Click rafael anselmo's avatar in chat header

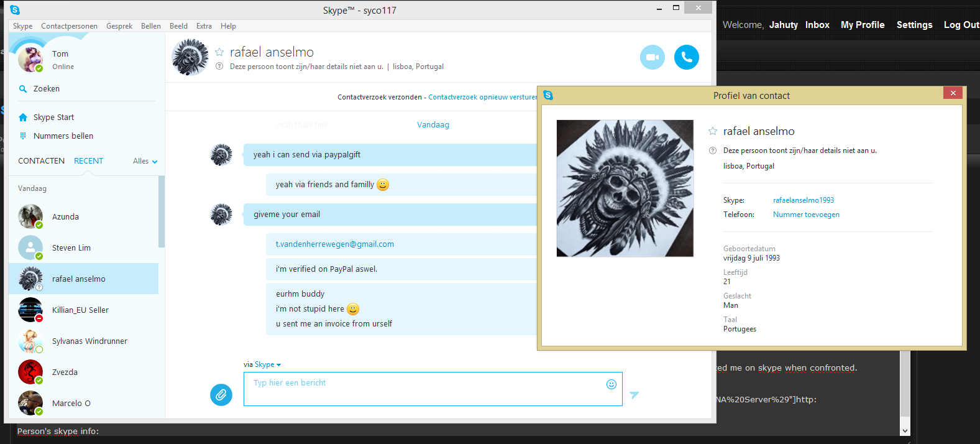pos(190,57)
